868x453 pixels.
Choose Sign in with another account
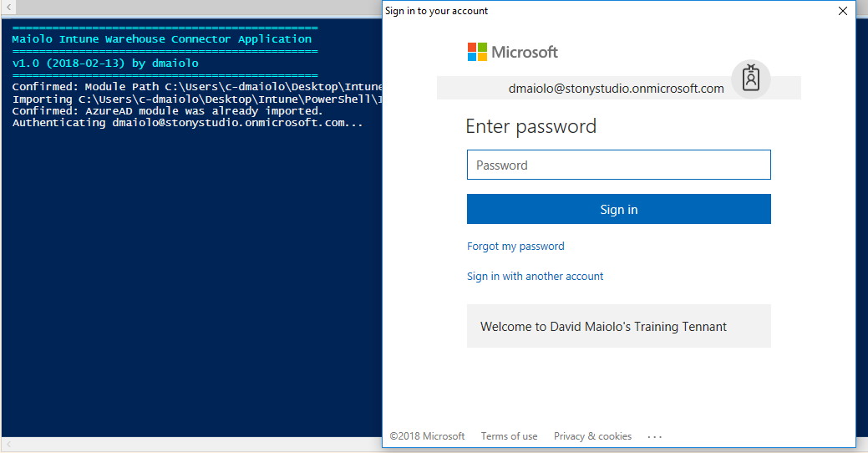(535, 277)
